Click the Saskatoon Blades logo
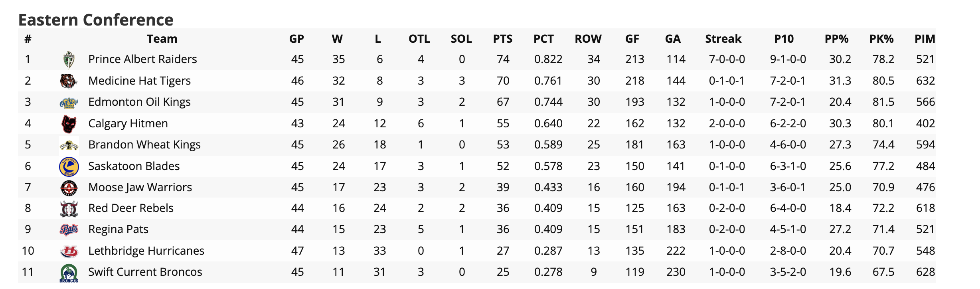Image resolution: width=980 pixels, height=289 pixels. click(69, 166)
